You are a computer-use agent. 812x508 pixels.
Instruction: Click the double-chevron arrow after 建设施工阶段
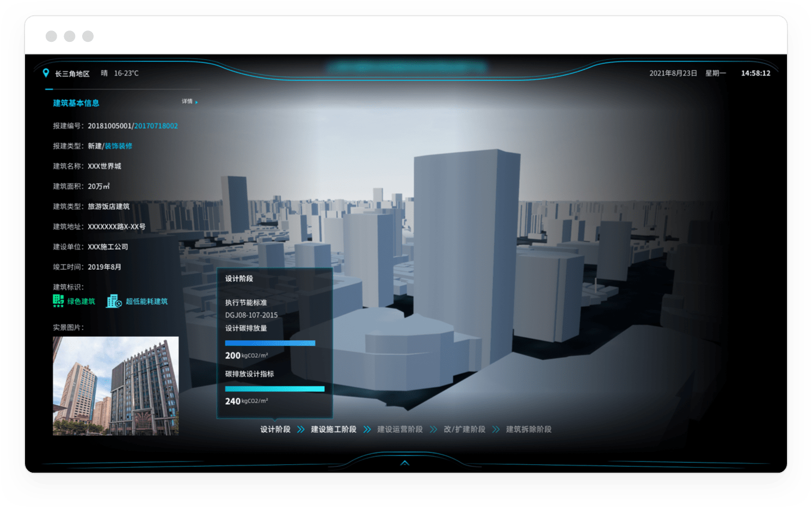(367, 430)
